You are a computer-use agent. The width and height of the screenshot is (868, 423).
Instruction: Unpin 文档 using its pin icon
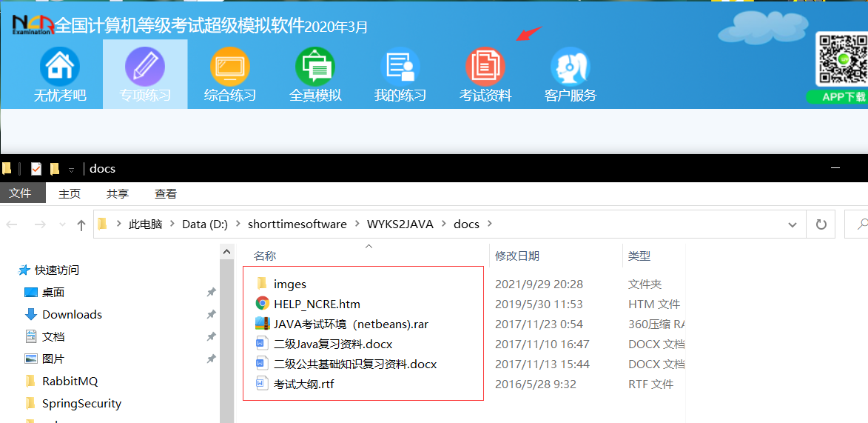click(211, 336)
